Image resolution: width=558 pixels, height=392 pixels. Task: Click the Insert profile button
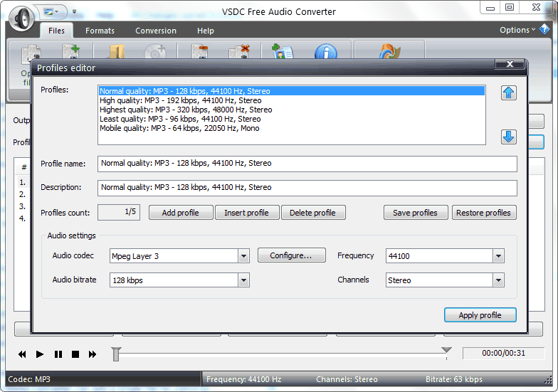246,213
